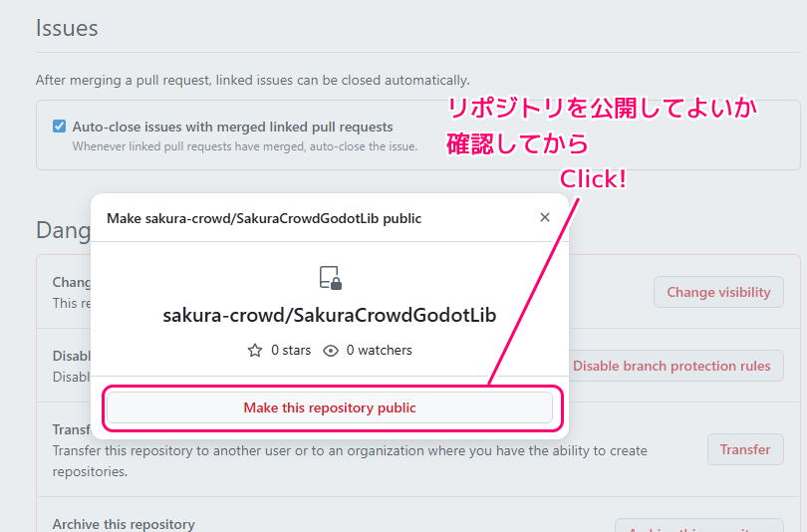Image resolution: width=807 pixels, height=532 pixels.
Task: Click the sakura-crowd/SakuraCrowdGodotLib repository name
Action: (x=330, y=316)
